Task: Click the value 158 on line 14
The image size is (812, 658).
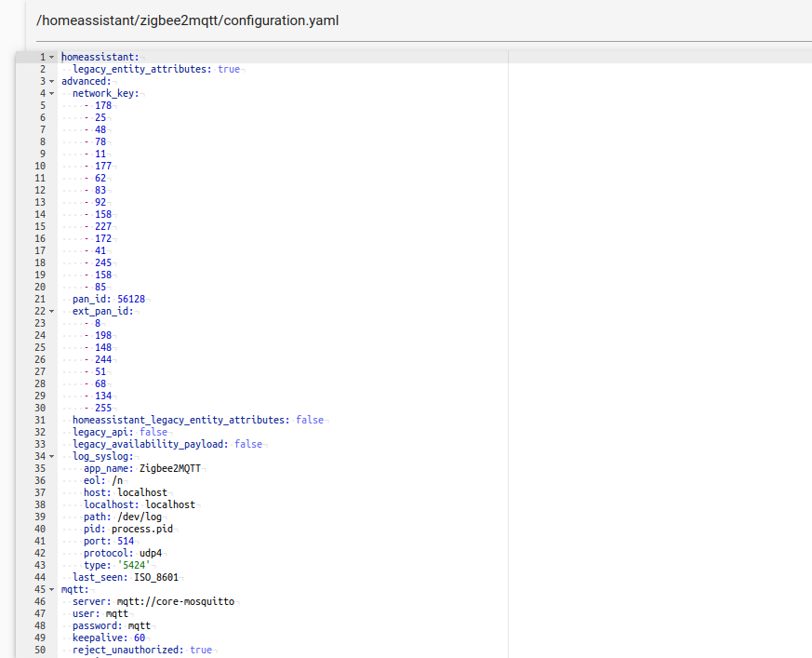Action: pos(103,214)
